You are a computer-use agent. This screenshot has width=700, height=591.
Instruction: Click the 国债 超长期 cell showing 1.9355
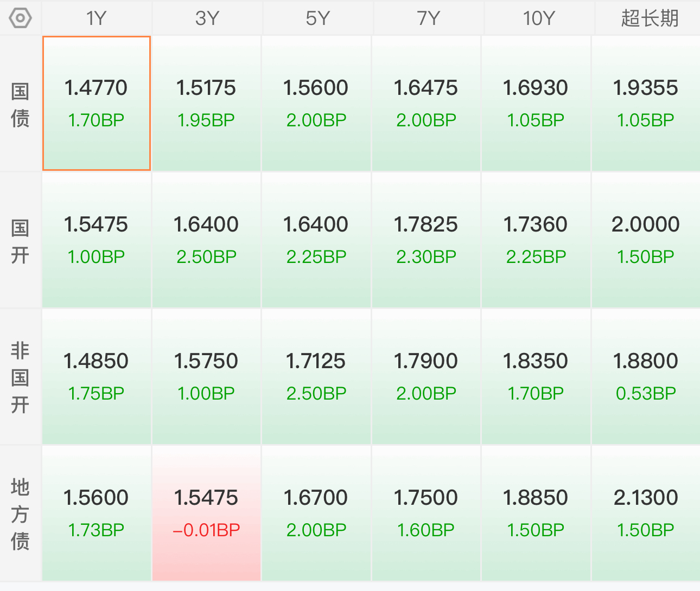tap(646, 104)
